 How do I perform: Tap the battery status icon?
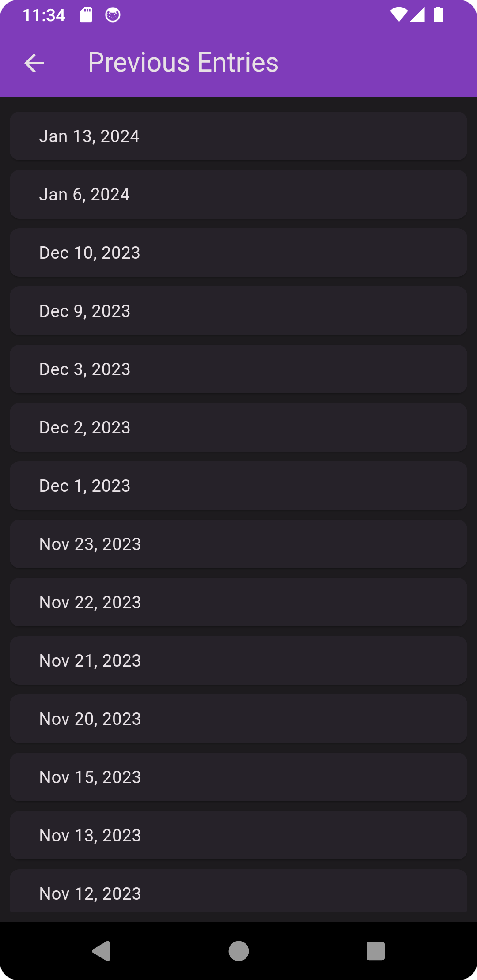[438, 15]
